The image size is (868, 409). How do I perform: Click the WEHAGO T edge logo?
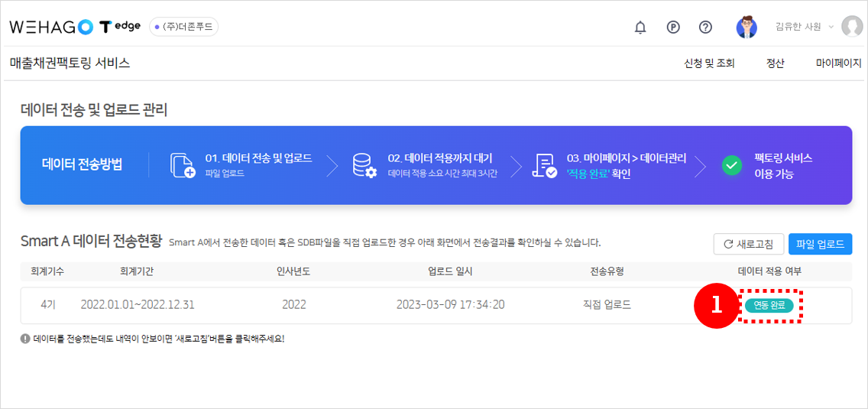point(75,27)
